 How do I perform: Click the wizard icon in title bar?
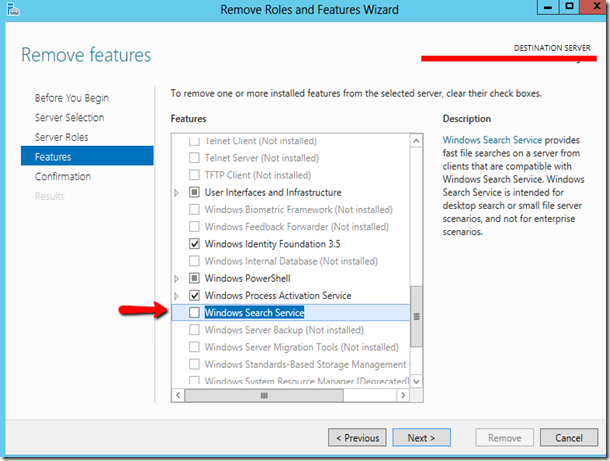[12, 9]
